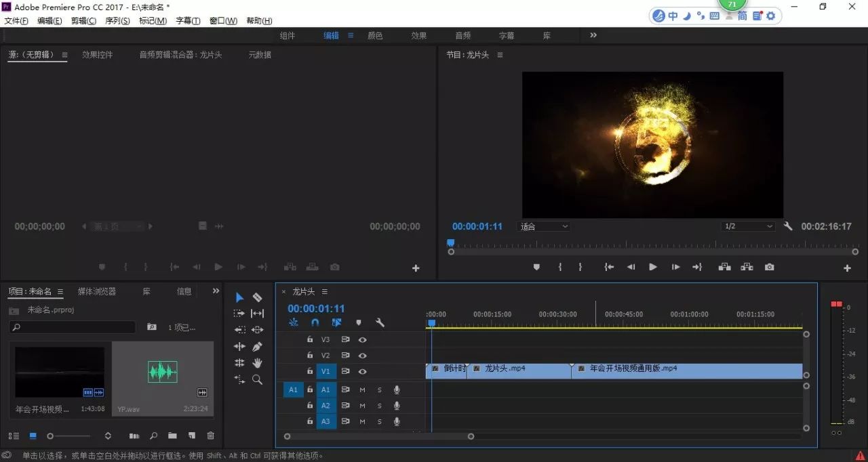Select the Pen tool
The image size is (868, 462).
(x=257, y=346)
